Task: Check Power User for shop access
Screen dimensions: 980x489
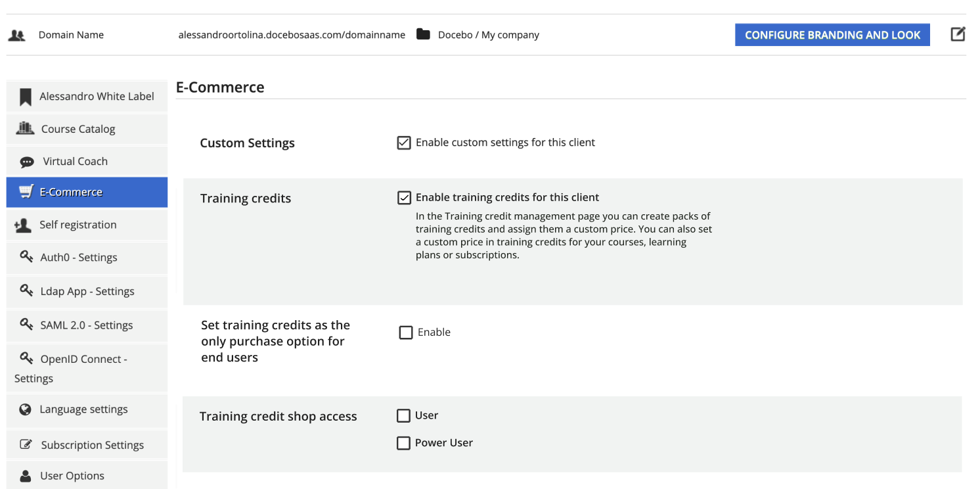Action: 403,443
